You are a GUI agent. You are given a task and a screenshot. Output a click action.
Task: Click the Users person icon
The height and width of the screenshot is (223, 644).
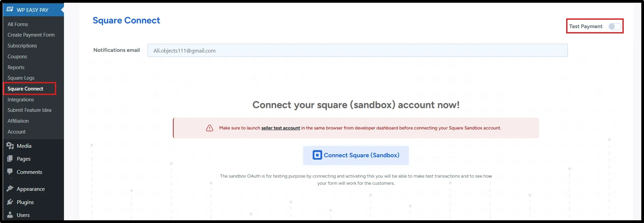(10, 215)
